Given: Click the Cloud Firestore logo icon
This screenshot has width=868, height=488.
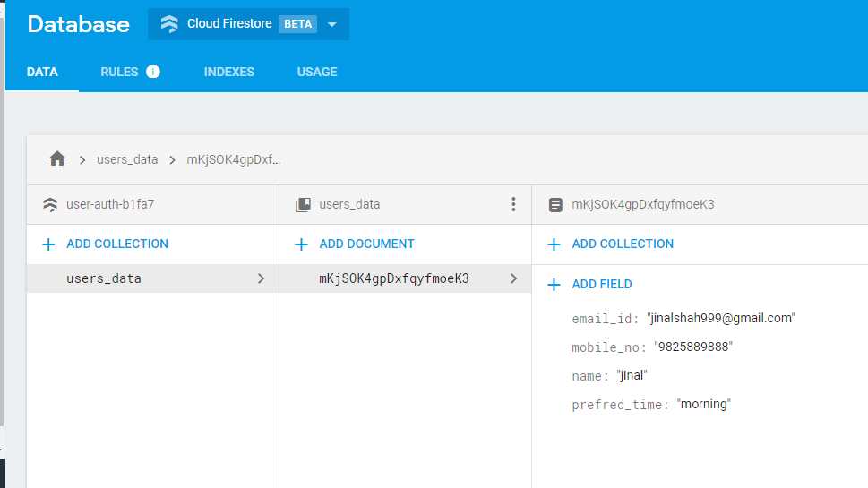Looking at the screenshot, I should tap(169, 24).
